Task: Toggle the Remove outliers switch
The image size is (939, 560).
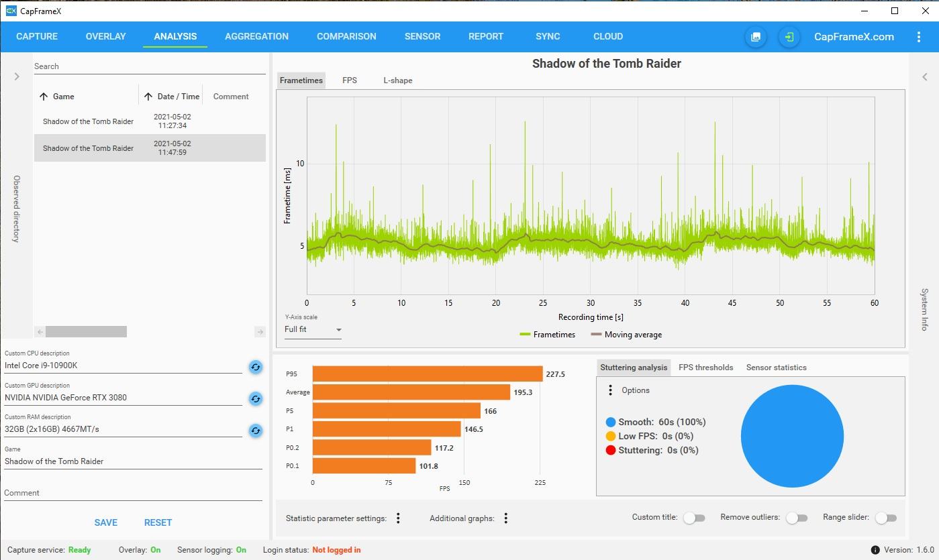Action: pos(796,518)
